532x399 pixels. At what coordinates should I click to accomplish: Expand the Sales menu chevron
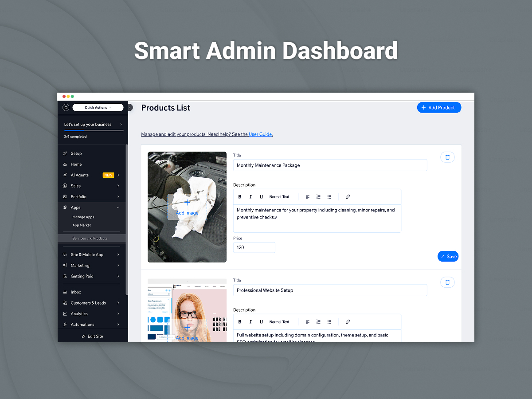pos(118,186)
